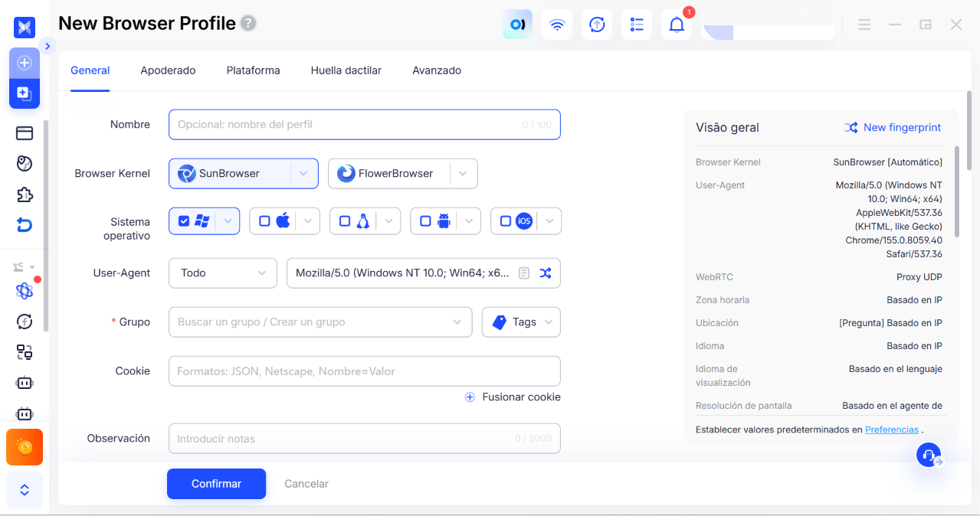Expand SunBrowser version dropdown arrow
This screenshot has width=980, height=516.
click(304, 173)
